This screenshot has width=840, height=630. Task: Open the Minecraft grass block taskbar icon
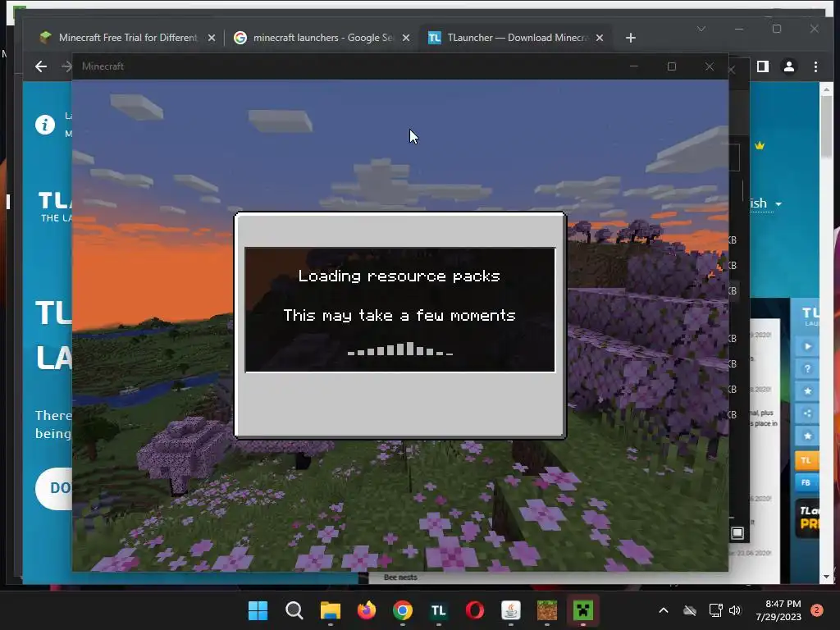(547, 610)
